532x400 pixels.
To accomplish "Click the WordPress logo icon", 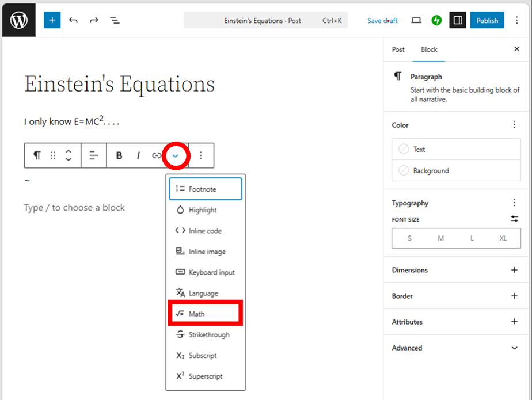I will pyautogui.click(x=18, y=20).
